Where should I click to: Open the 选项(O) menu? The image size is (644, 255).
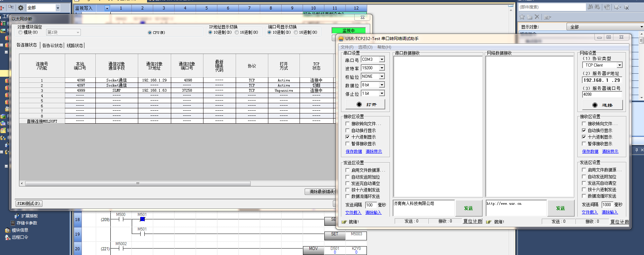coord(365,47)
